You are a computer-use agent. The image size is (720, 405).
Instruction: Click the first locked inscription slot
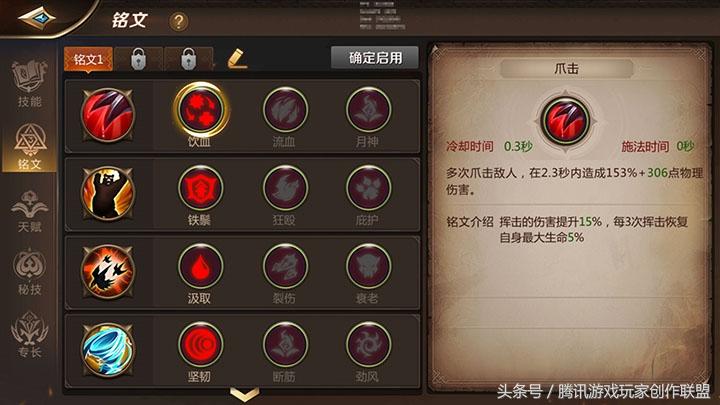[138, 59]
